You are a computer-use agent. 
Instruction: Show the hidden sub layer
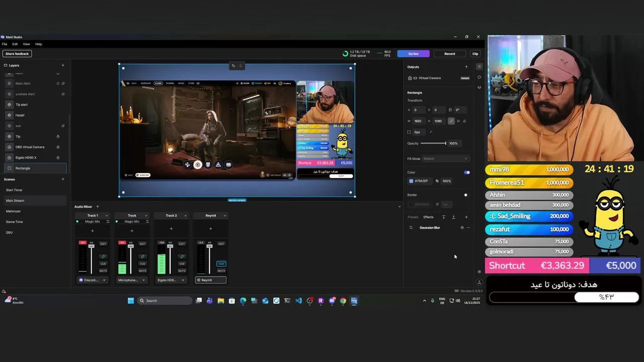tap(63, 126)
